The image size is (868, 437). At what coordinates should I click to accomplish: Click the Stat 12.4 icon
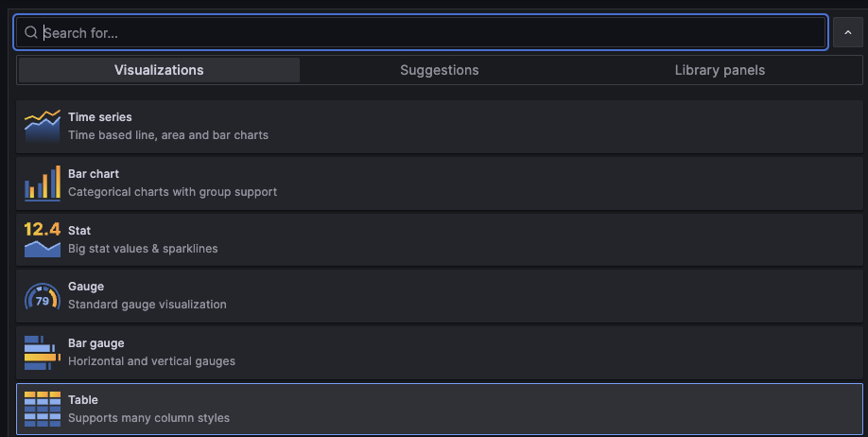click(42, 239)
